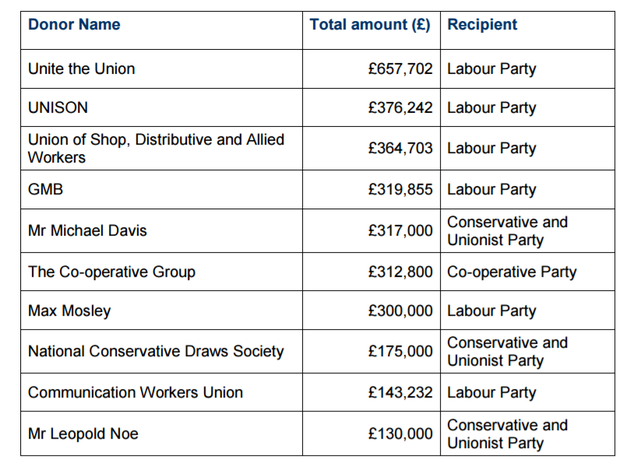630x473 pixels.
Task: Select Union of Shop, Distributive and Allied Workers
Action: tap(156, 148)
